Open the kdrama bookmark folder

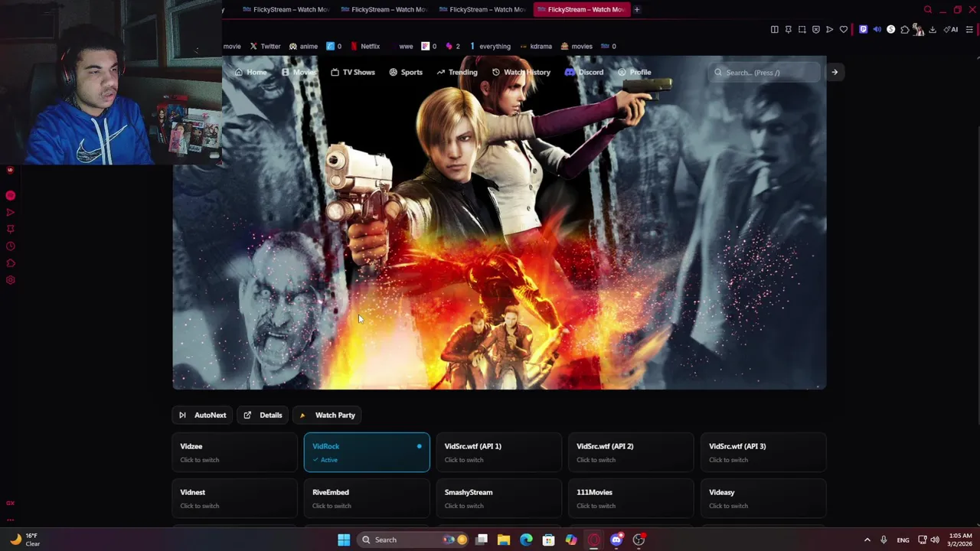point(535,46)
